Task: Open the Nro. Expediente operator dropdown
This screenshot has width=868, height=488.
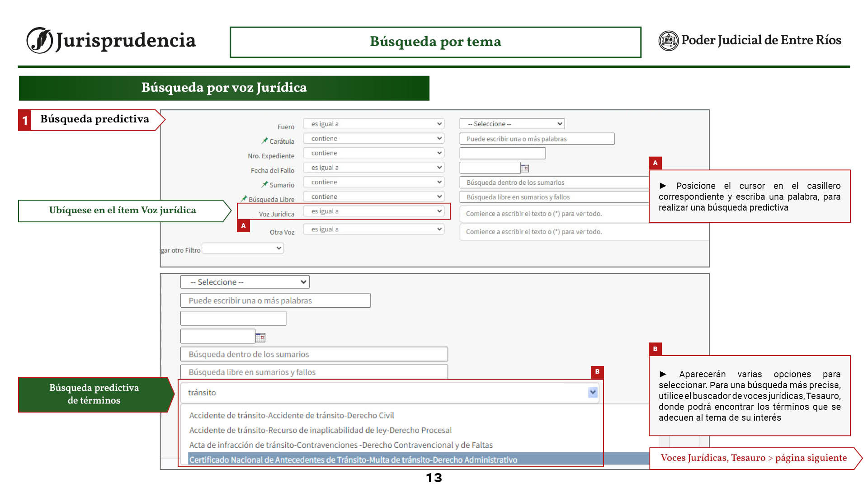Action: pos(373,153)
